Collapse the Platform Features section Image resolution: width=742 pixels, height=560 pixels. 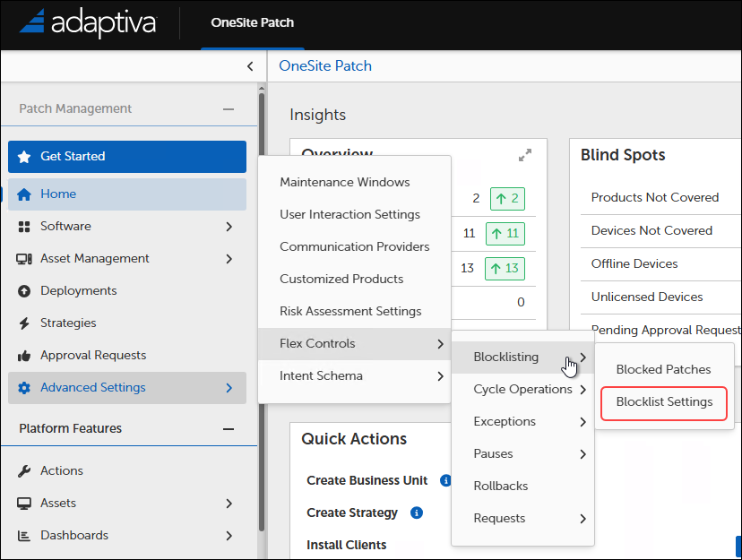point(229,429)
